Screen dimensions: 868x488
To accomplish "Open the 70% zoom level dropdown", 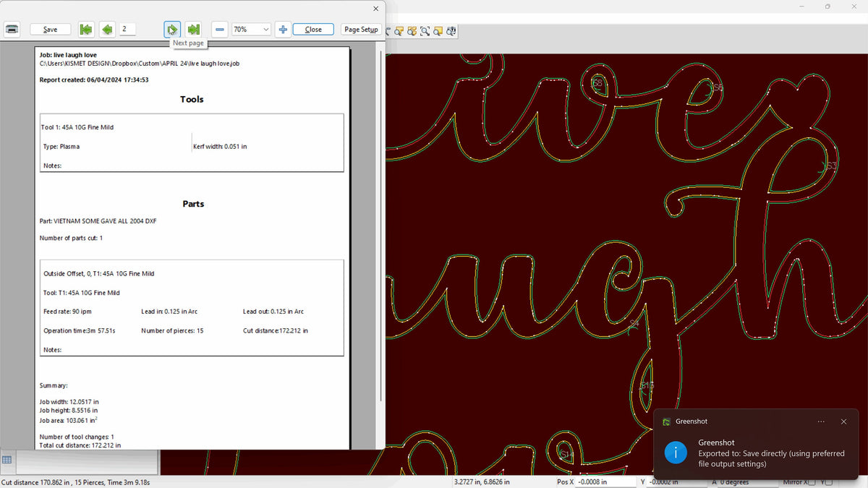I will click(x=251, y=30).
